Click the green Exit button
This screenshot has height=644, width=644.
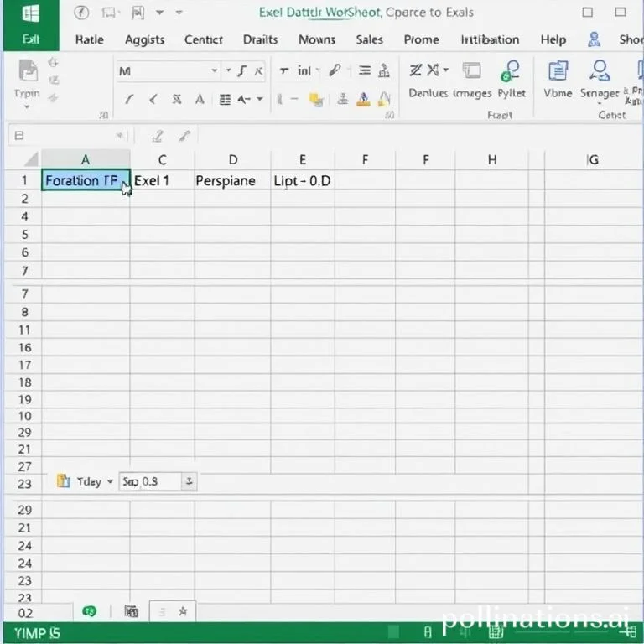point(31,25)
